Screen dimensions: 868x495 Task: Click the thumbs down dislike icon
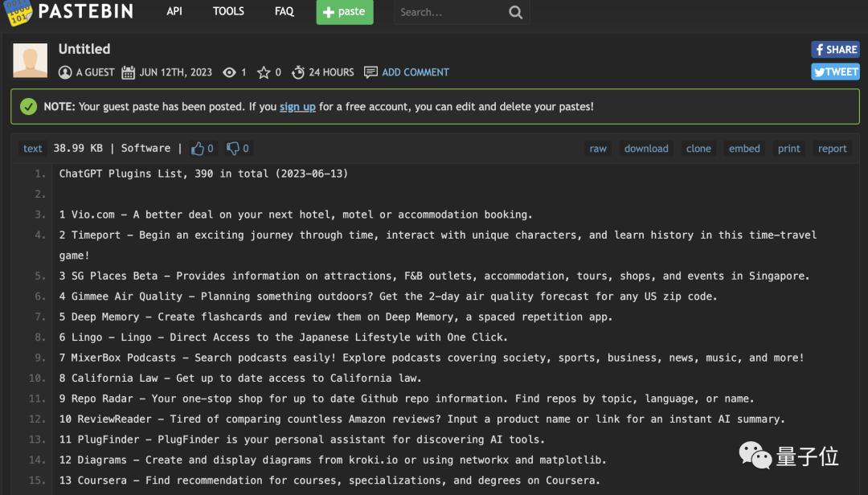pyautogui.click(x=233, y=149)
